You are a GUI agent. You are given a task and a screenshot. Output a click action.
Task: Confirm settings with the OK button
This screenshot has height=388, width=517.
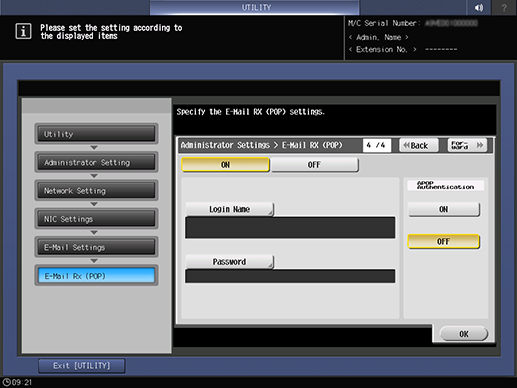click(x=464, y=334)
